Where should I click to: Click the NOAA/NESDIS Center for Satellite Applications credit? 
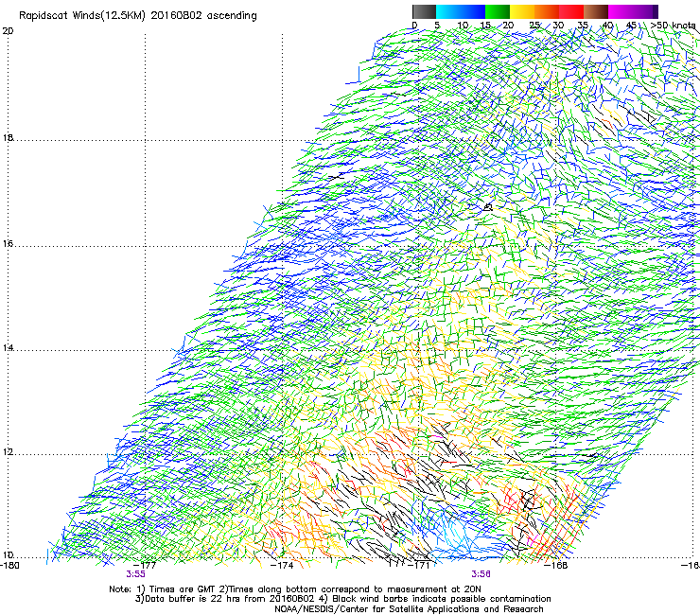click(x=409, y=609)
